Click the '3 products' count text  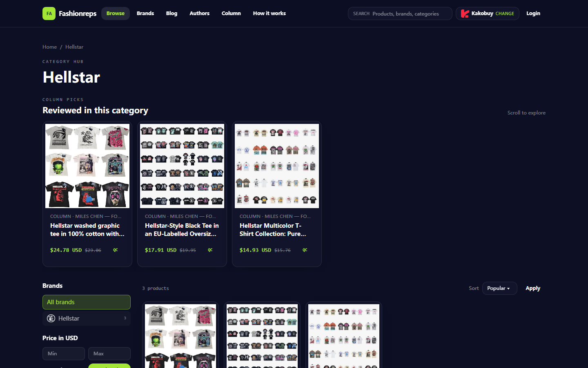[156, 288]
